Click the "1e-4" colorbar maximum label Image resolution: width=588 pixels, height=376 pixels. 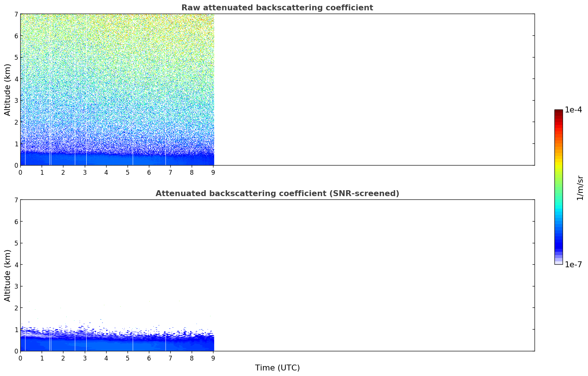point(573,110)
